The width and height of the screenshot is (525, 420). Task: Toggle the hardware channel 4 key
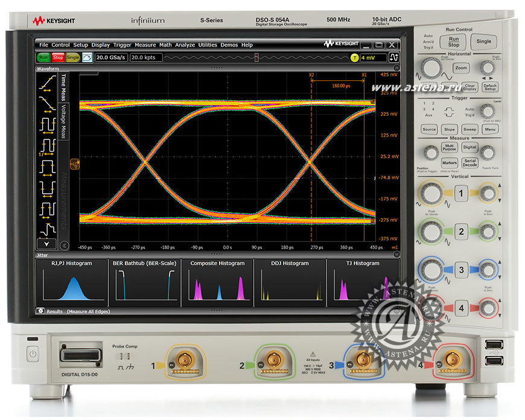461,308
